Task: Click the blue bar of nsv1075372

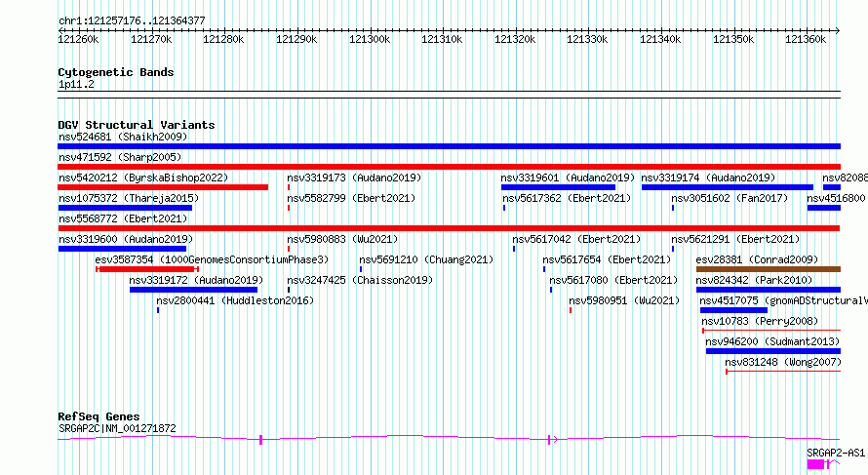Action: pos(125,208)
